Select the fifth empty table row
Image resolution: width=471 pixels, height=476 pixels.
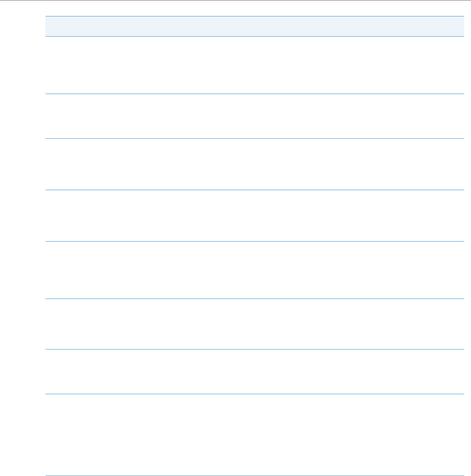point(255,270)
